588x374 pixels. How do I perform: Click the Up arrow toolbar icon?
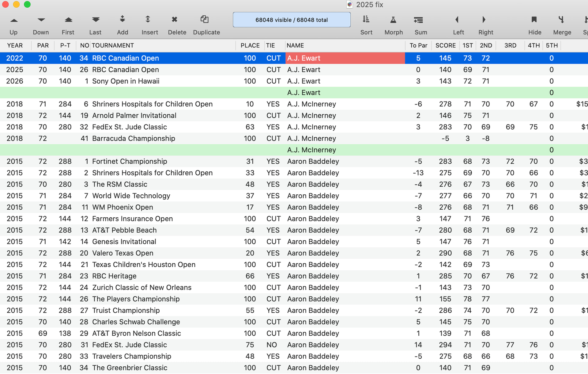(13, 20)
